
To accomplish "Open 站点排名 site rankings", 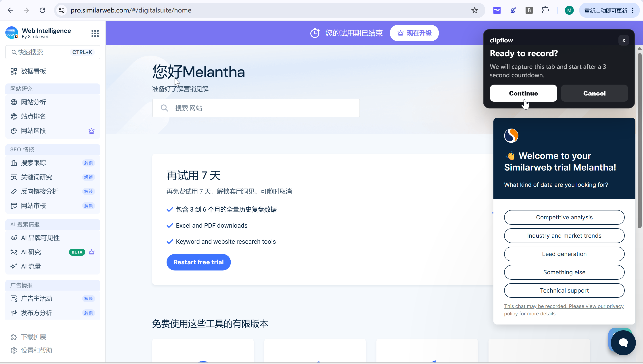I will click(53, 116).
